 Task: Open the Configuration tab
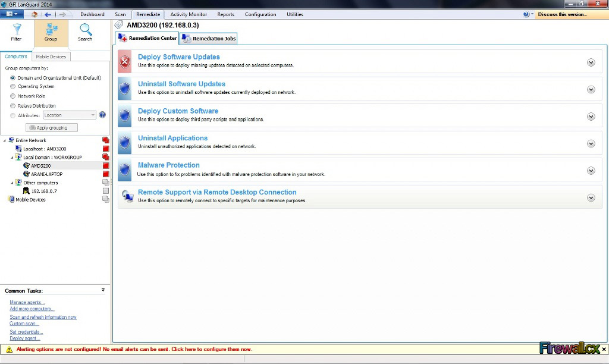(260, 14)
